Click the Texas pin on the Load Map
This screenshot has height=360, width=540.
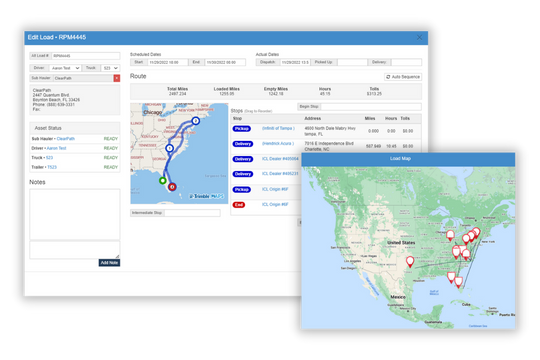click(x=410, y=261)
